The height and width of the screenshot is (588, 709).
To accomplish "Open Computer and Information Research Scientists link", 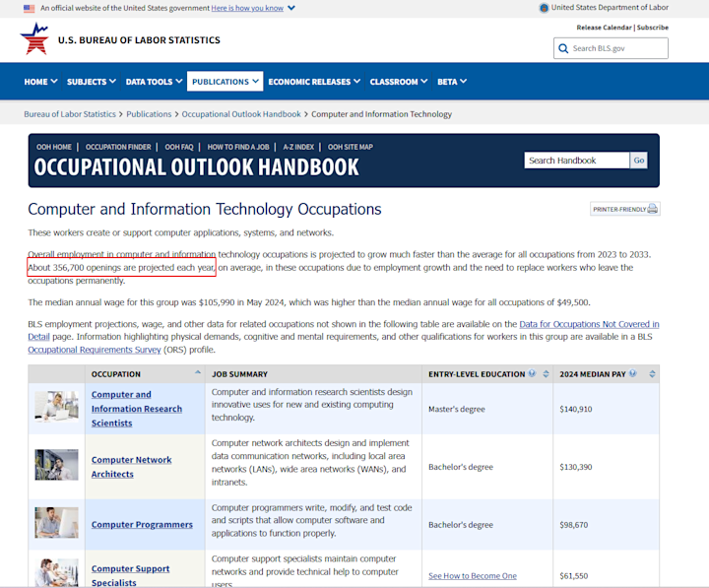I will (x=137, y=409).
